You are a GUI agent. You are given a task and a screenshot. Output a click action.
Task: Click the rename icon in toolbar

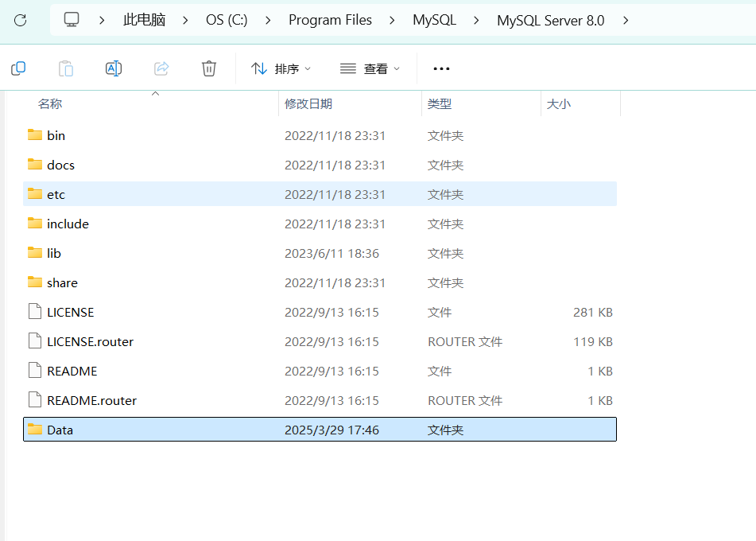click(x=114, y=68)
